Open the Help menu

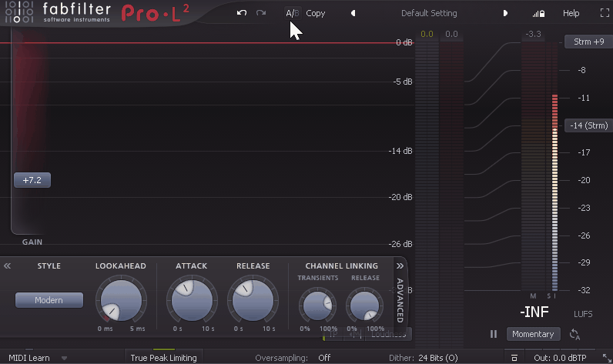coord(571,13)
